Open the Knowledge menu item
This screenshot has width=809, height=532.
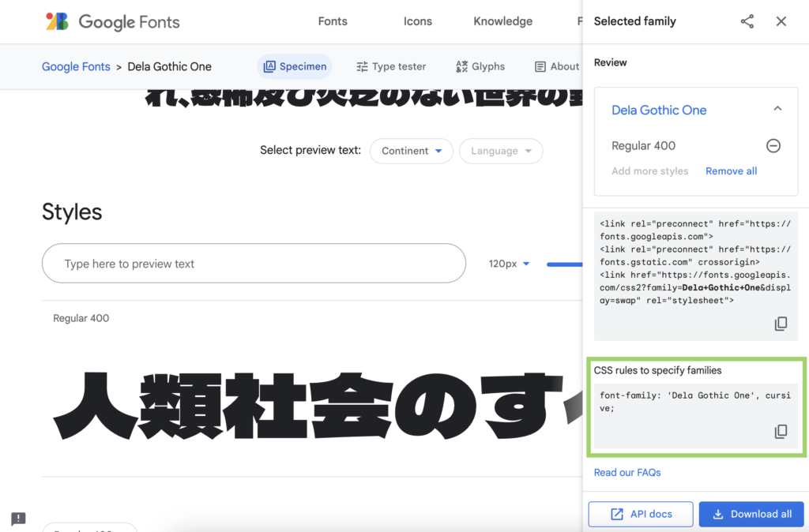(502, 21)
